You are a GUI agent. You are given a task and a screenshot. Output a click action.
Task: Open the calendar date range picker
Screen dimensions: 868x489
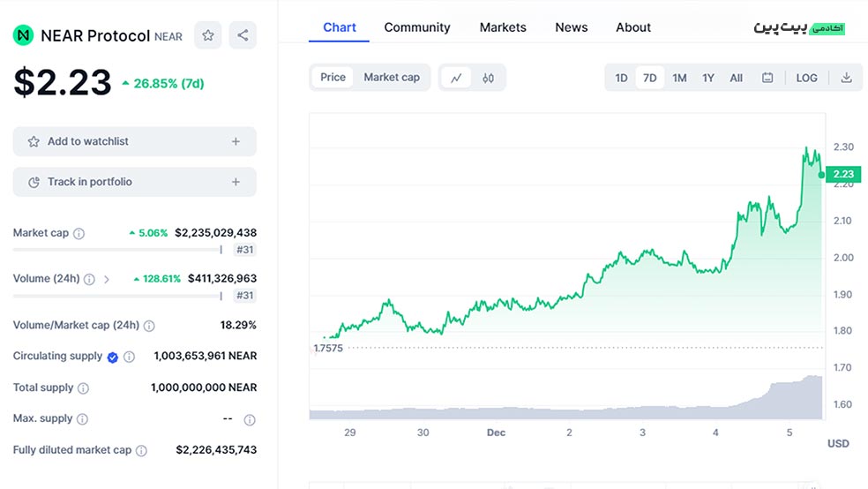coord(767,78)
